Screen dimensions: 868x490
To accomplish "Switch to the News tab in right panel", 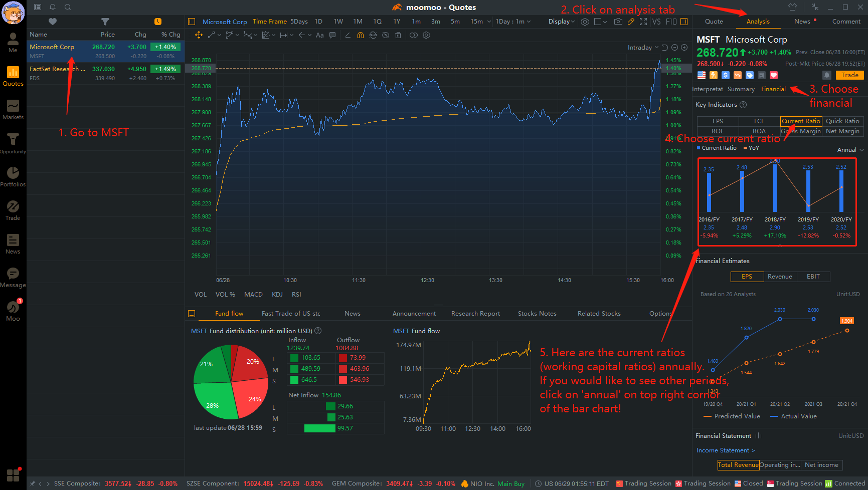I will (x=802, y=22).
